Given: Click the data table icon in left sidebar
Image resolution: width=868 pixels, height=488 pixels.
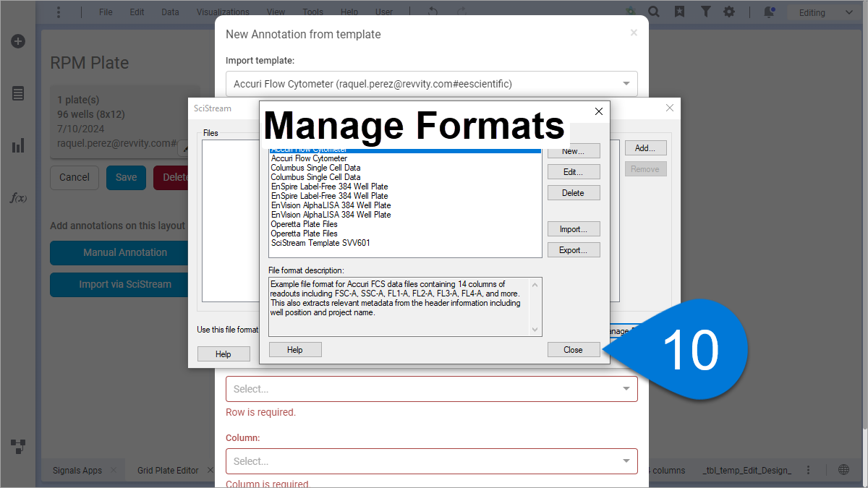Looking at the screenshot, I should click(x=18, y=93).
